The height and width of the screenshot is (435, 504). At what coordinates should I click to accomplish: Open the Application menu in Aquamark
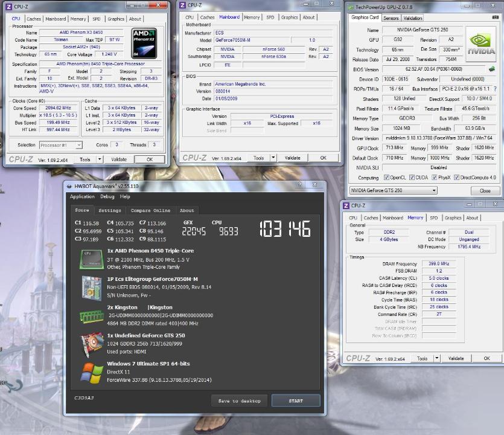coord(82,196)
